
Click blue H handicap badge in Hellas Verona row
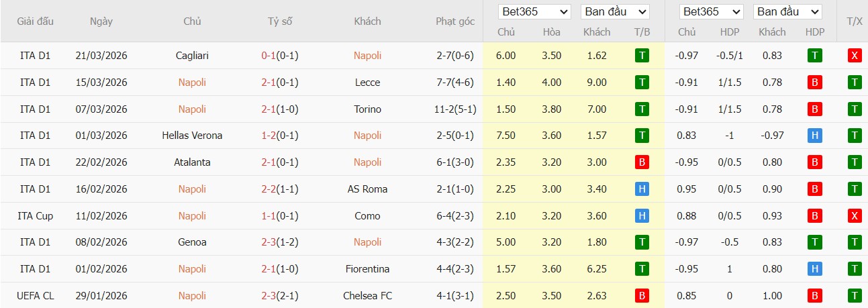point(815,136)
